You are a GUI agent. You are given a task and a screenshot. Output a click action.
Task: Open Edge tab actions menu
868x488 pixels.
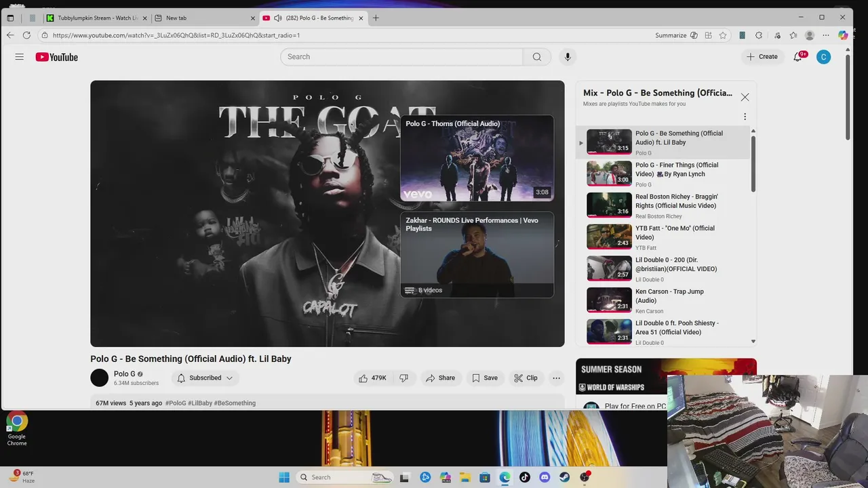[10, 18]
